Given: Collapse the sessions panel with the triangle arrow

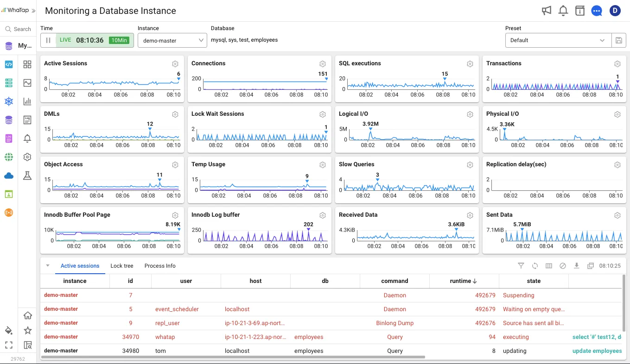Looking at the screenshot, I should click(x=47, y=266).
